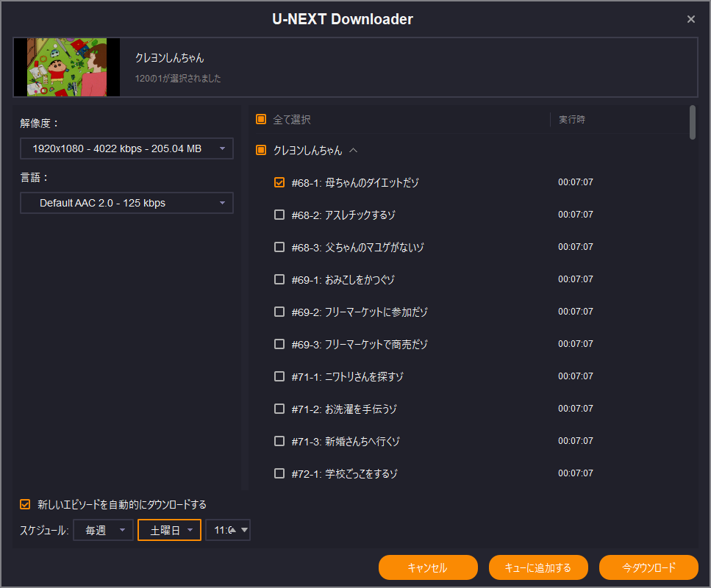This screenshot has width=711, height=588.
Task: Click the 実行時 column header
Action: (x=572, y=119)
